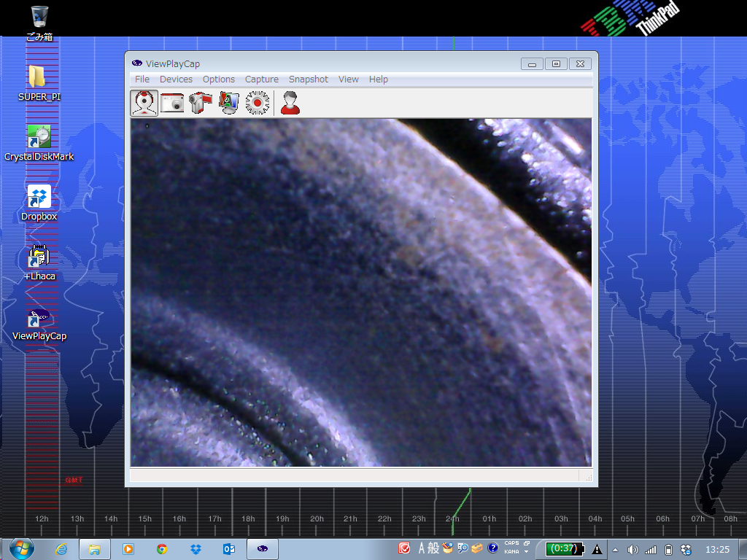The height and width of the screenshot is (560, 747).
Task: Click the battery power tray icon
Action: coord(668,550)
